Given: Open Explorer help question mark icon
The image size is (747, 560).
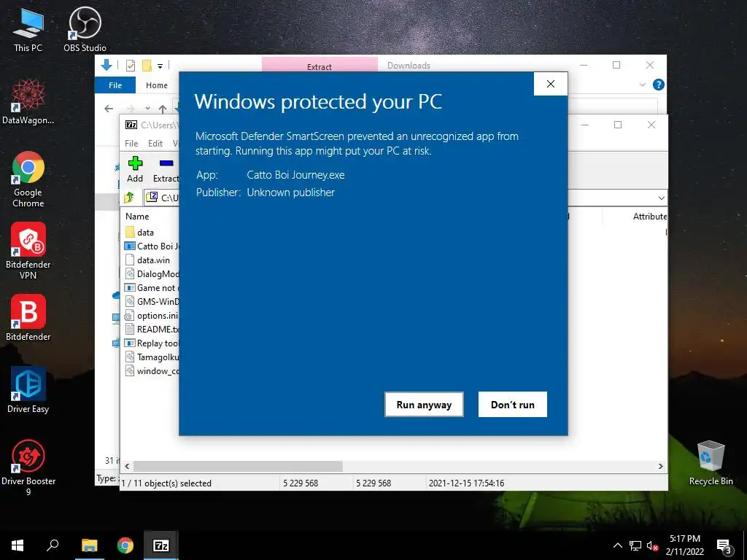Looking at the screenshot, I should [659, 85].
